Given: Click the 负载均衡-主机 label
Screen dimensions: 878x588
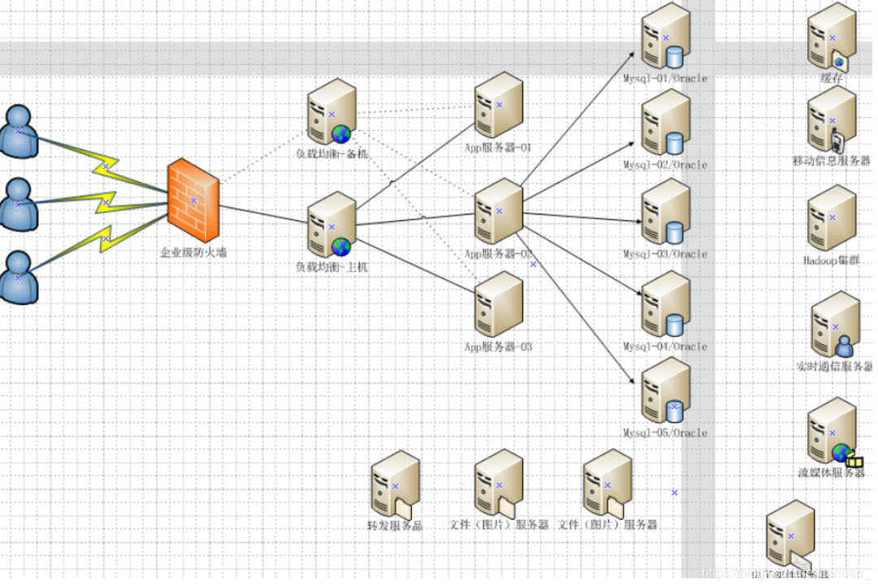Looking at the screenshot, I should pos(331,267).
